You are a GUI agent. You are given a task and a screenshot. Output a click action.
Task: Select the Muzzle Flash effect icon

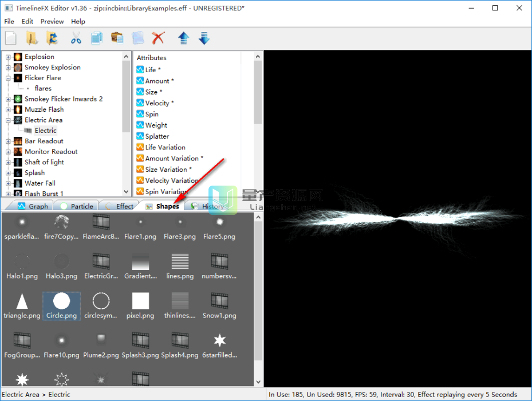18,109
